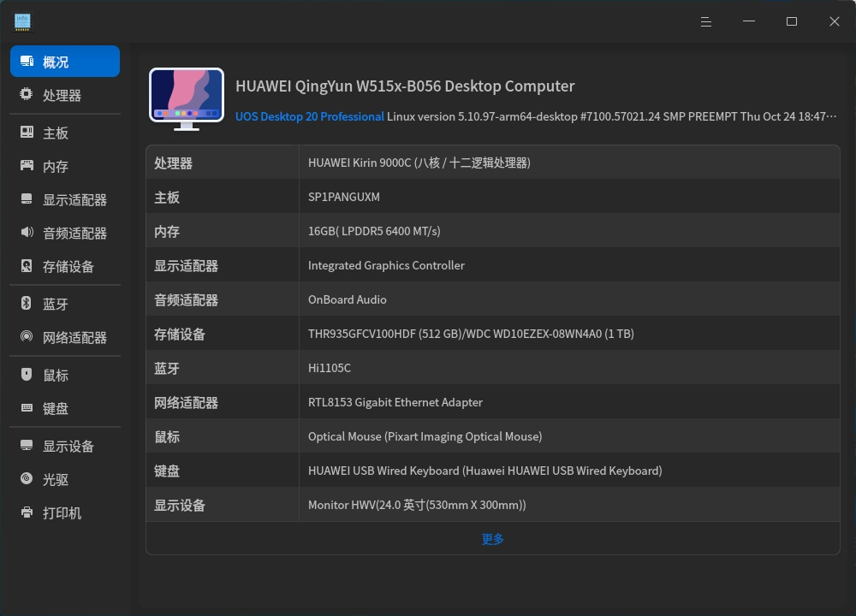The width and height of the screenshot is (856, 616).
Task: Click the 蓝牙 Bluetooth icon
Action: pos(27,303)
